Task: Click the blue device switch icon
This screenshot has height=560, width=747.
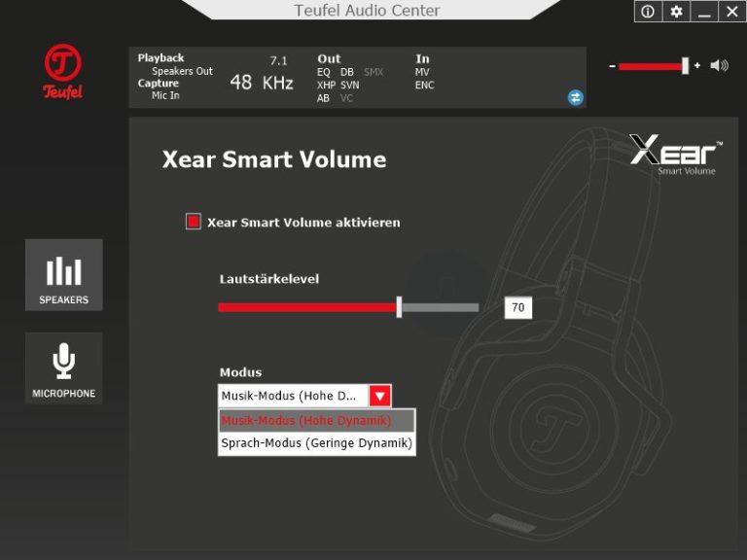Action: tap(576, 97)
